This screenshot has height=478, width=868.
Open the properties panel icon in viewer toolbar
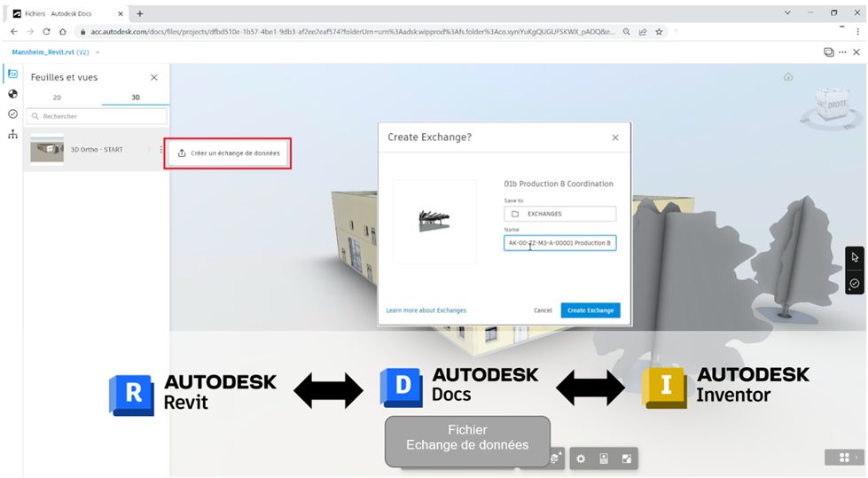click(604, 458)
